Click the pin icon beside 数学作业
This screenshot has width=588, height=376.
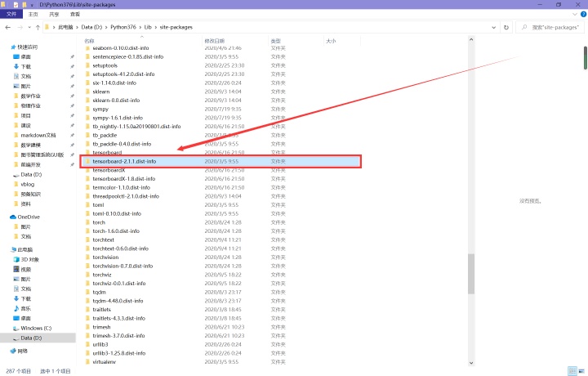[72, 96]
